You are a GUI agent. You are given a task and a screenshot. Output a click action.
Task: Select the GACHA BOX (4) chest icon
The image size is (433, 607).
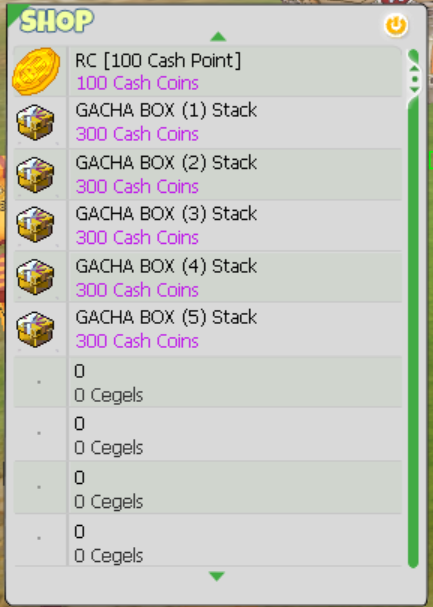point(35,277)
